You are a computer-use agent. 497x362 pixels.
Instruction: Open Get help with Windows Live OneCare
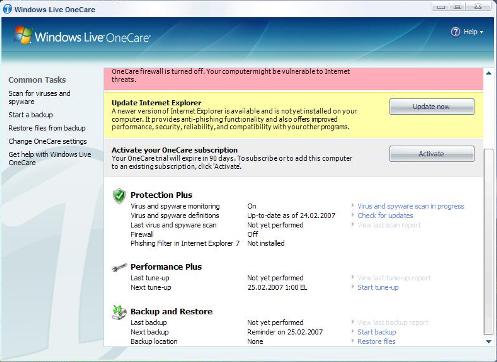[x=50, y=158]
